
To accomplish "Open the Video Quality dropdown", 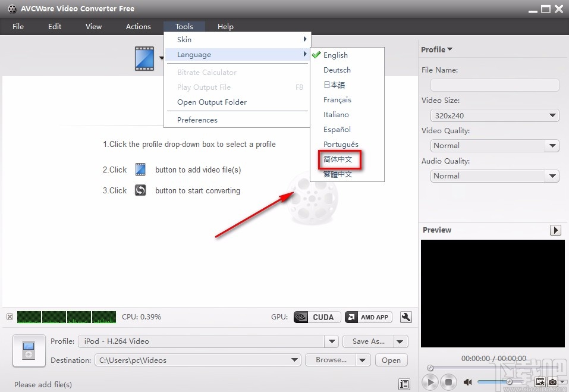I will coord(552,145).
